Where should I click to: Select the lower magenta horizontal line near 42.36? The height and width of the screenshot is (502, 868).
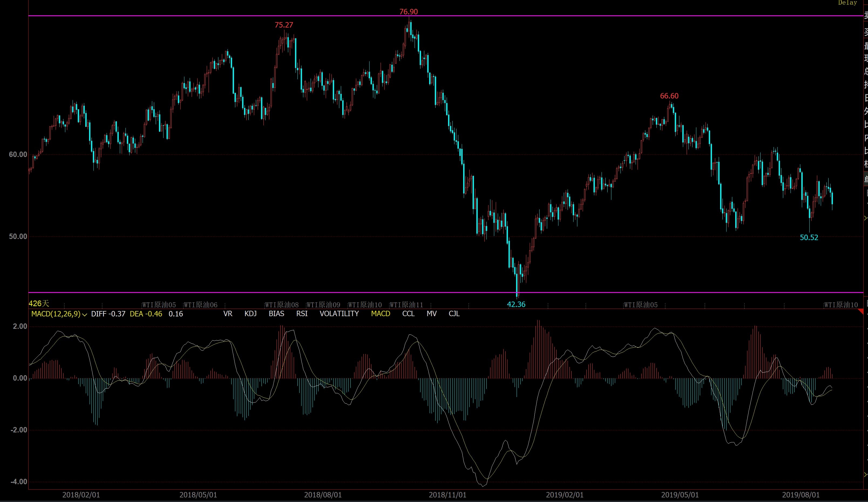pos(446,293)
